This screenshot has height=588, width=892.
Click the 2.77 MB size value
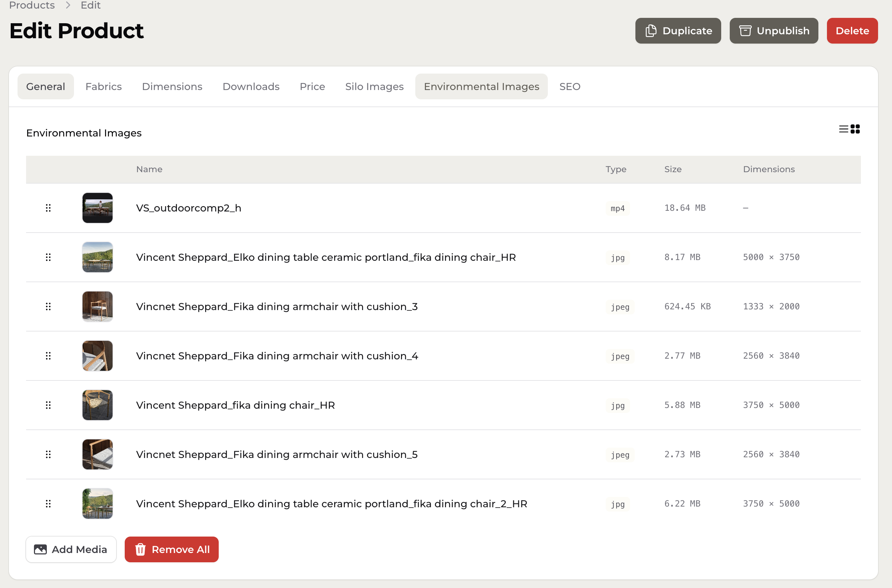682,356
